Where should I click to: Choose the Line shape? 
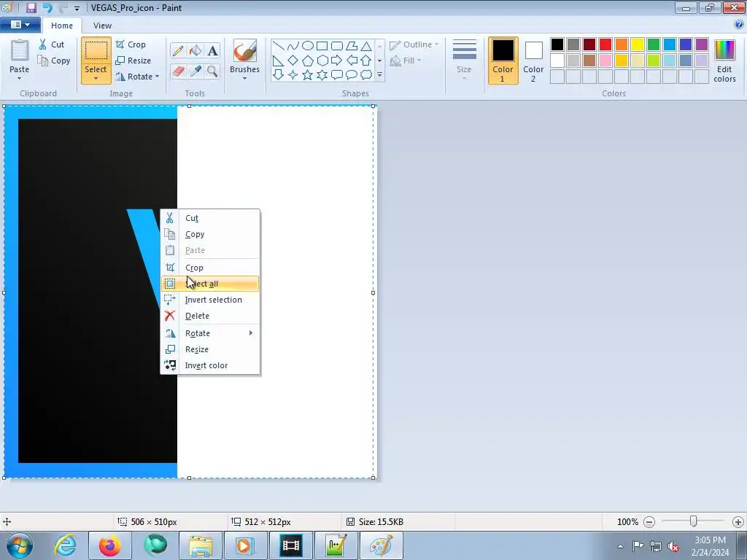[x=279, y=46]
